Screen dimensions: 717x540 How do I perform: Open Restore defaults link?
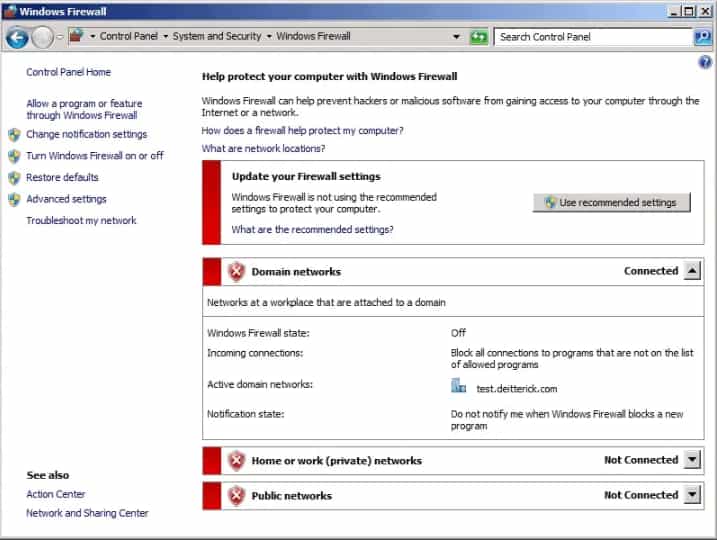pos(62,177)
